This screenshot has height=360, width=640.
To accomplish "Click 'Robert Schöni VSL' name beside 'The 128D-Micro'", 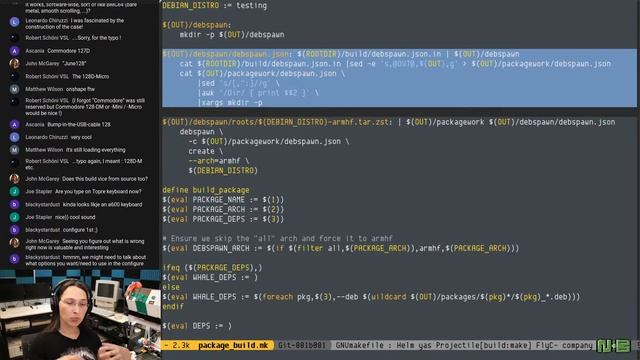I will coord(47,76).
